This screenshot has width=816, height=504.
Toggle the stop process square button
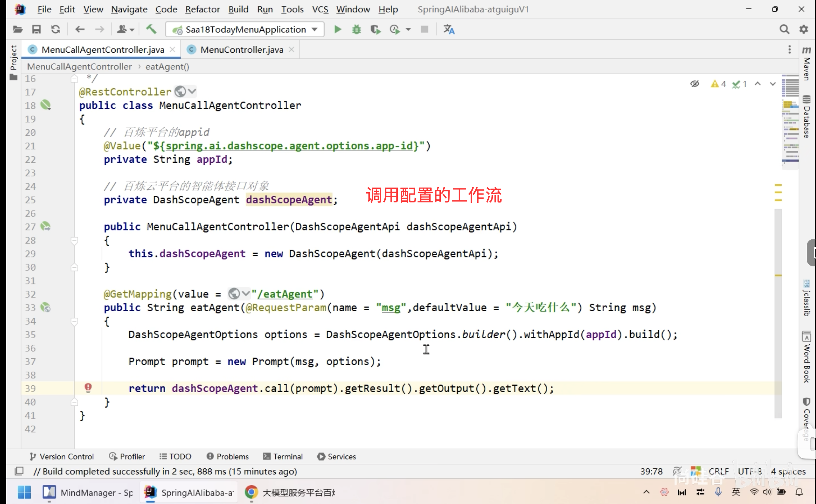point(424,29)
